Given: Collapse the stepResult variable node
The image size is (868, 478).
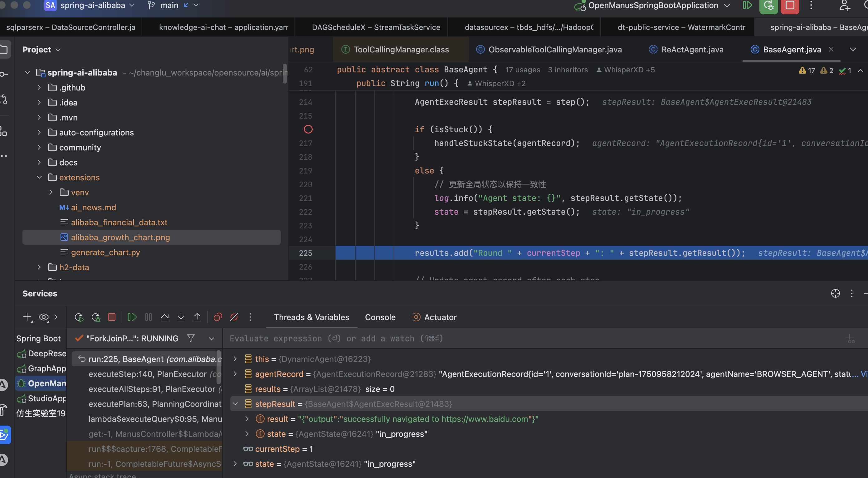Looking at the screenshot, I should (x=235, y=404).
